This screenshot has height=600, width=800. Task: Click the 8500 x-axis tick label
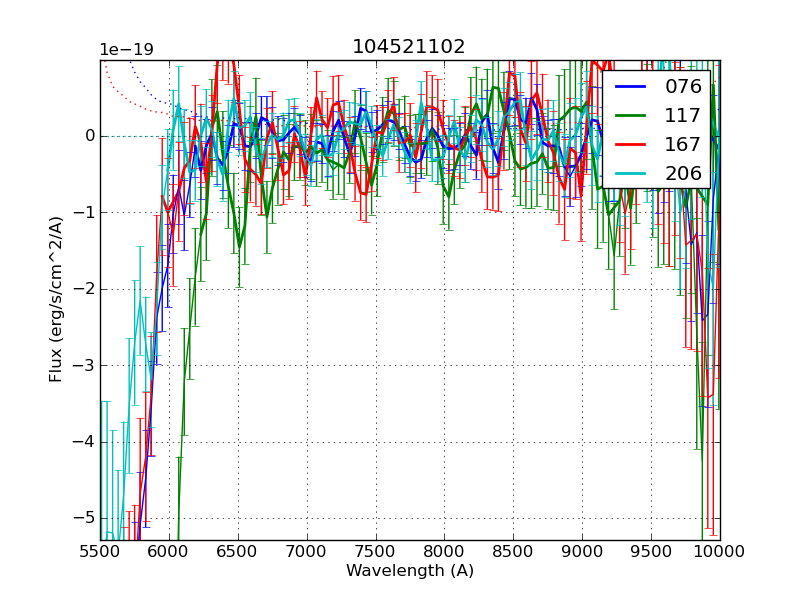[x=513, y=550]
